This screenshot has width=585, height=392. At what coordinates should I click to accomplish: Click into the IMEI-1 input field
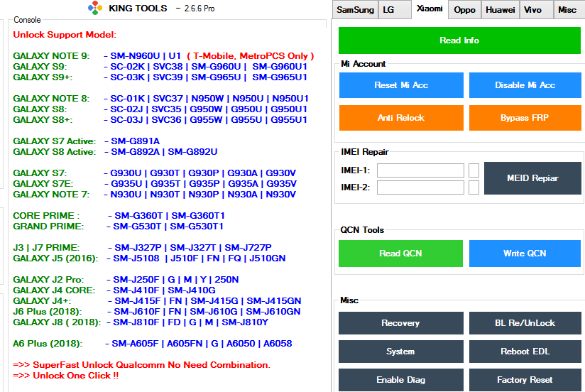[420, 170]
